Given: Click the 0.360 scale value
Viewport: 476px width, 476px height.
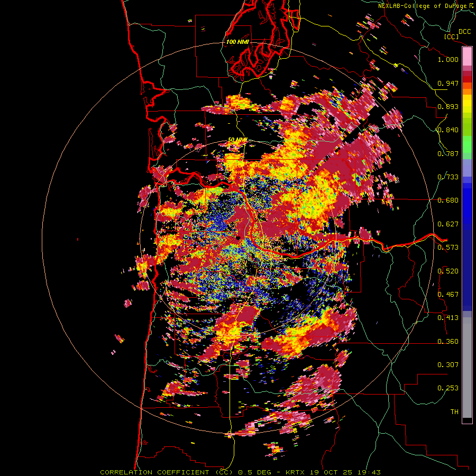Looking at the screenshot, I should [448, 341].
